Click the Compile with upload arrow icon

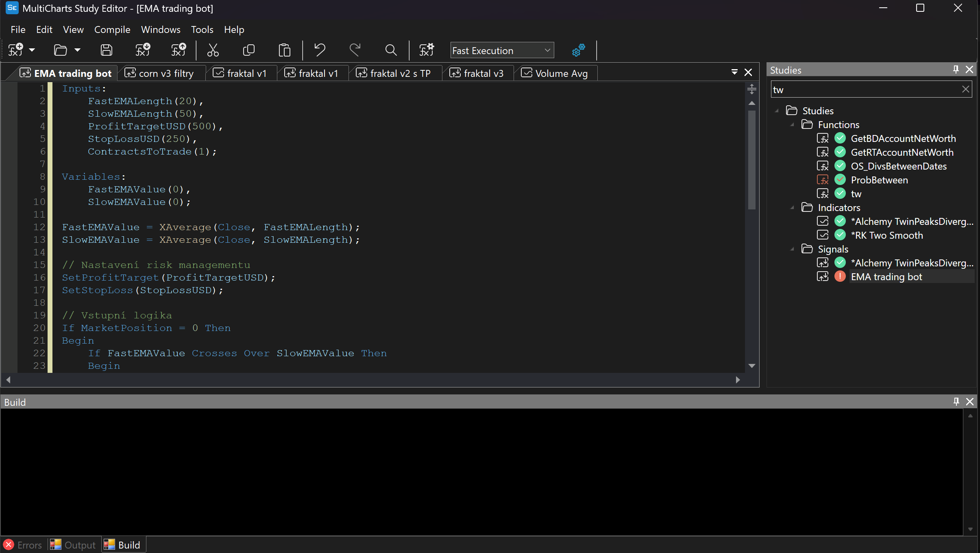click(x=179, y=50)
